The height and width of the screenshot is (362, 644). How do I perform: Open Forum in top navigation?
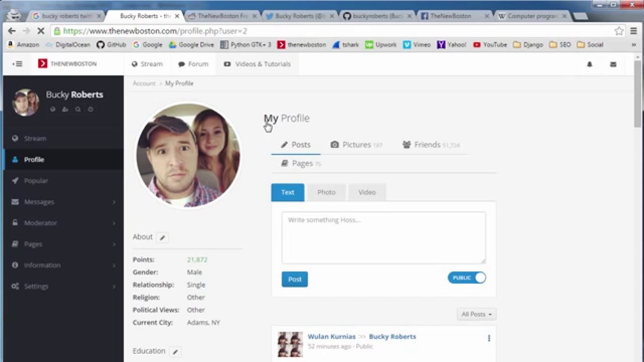193,64
